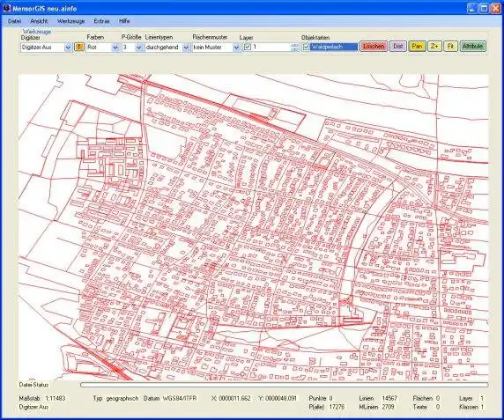The width and height of the screenshot is (504, 420).
Task: Click the Digitizer Aus status text at bottom
Action: coord(33,407)
